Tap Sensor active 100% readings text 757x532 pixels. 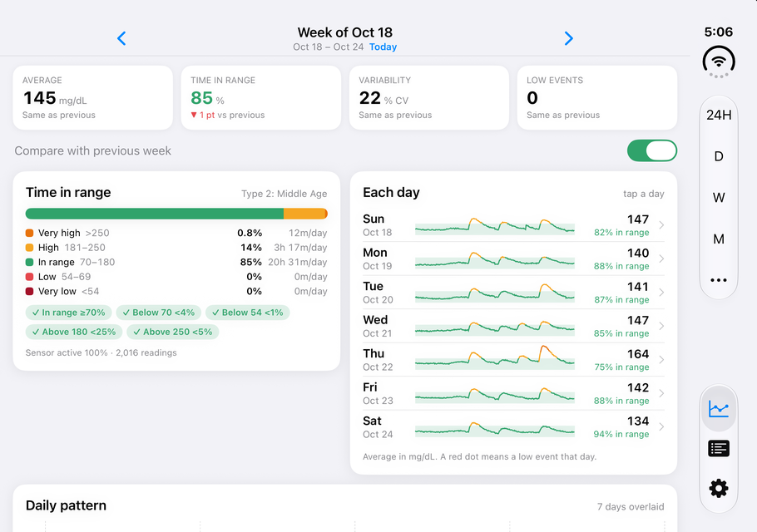pos(101,352)
